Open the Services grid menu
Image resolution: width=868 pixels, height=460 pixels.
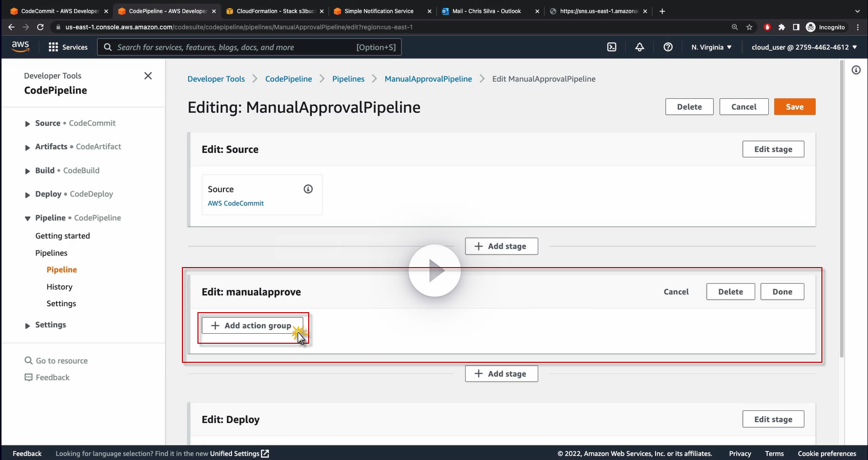68,47
